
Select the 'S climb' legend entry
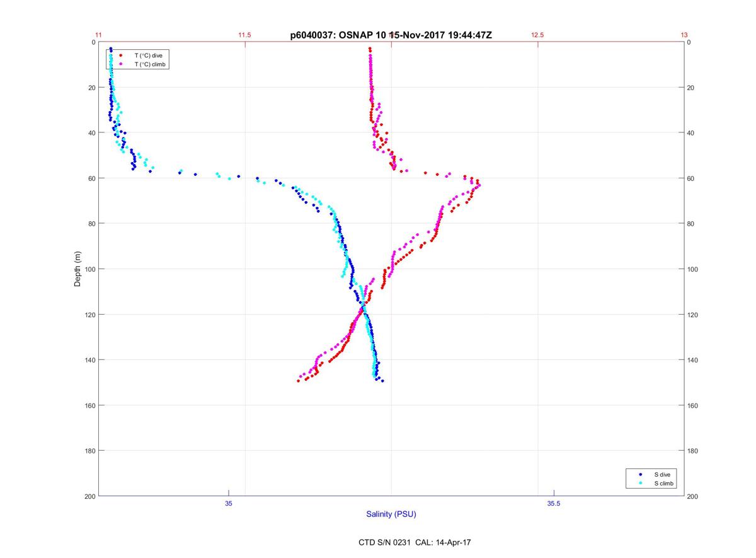[664, 483]
